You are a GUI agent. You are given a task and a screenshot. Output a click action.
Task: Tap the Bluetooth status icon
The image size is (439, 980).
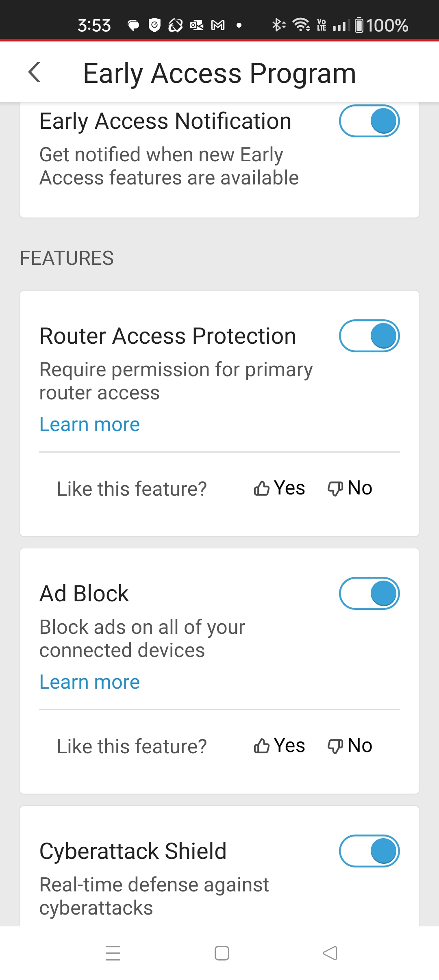click(278, 25)
